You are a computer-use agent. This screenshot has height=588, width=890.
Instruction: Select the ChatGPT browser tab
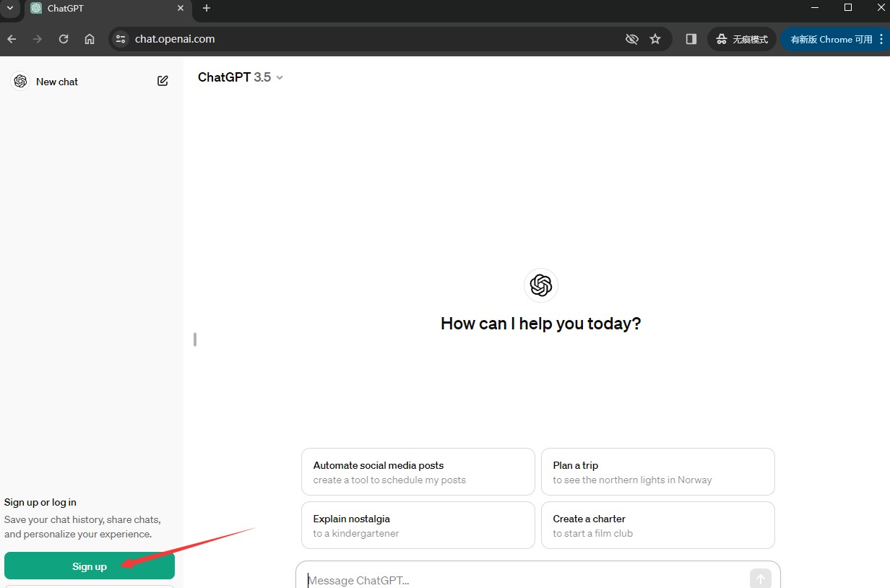[108, 9]
